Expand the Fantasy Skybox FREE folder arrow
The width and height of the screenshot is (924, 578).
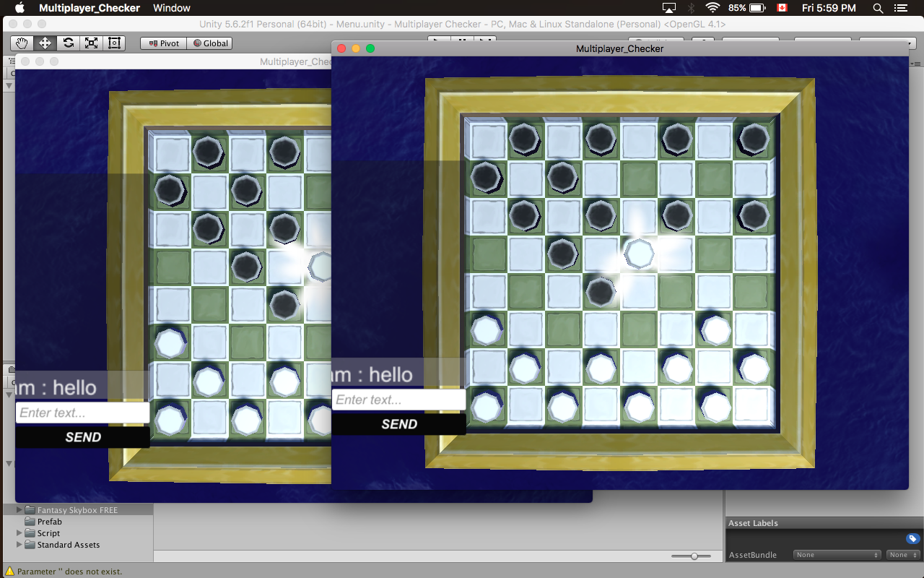tap(19, 510)
